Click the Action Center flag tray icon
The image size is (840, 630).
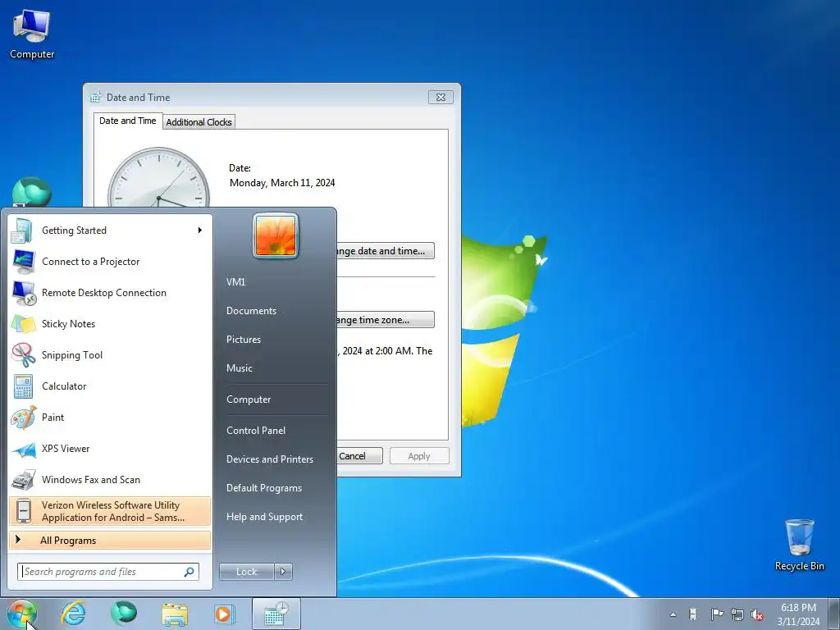pos(716,614)
